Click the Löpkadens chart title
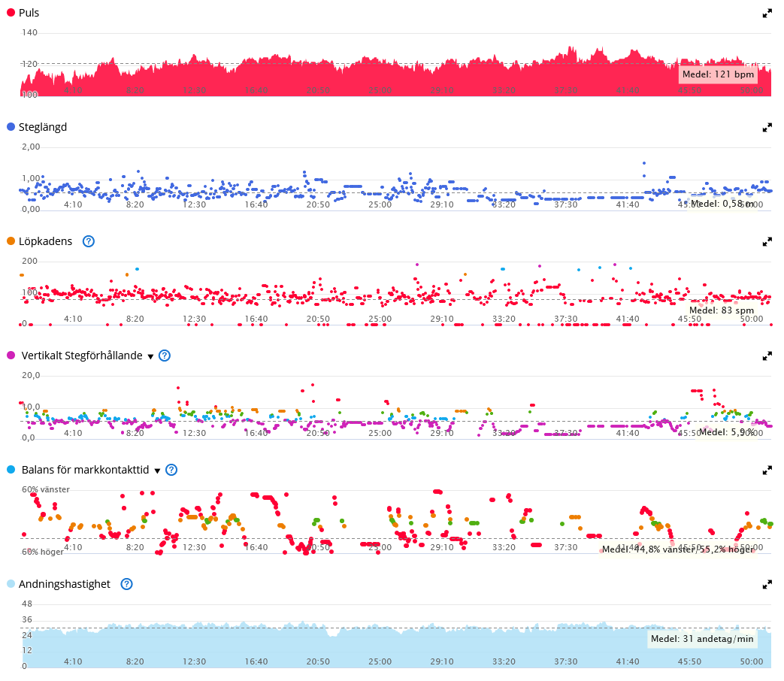The image size is (784, 681). coord(46,241)
